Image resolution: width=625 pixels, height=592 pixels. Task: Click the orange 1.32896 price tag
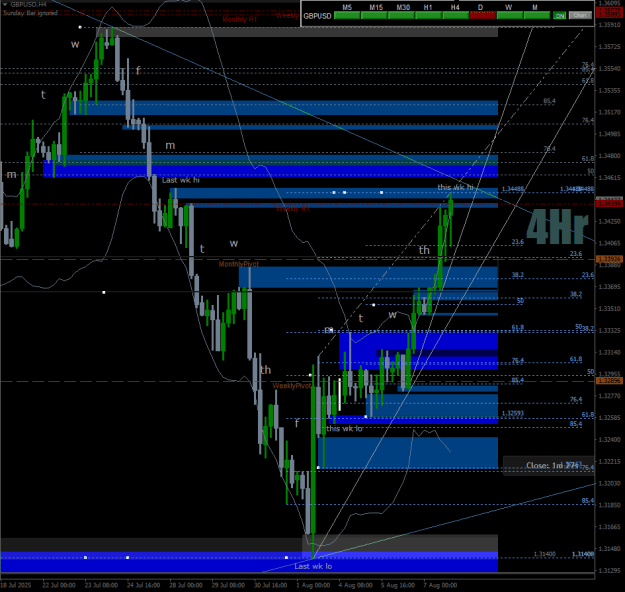point(610,381)
